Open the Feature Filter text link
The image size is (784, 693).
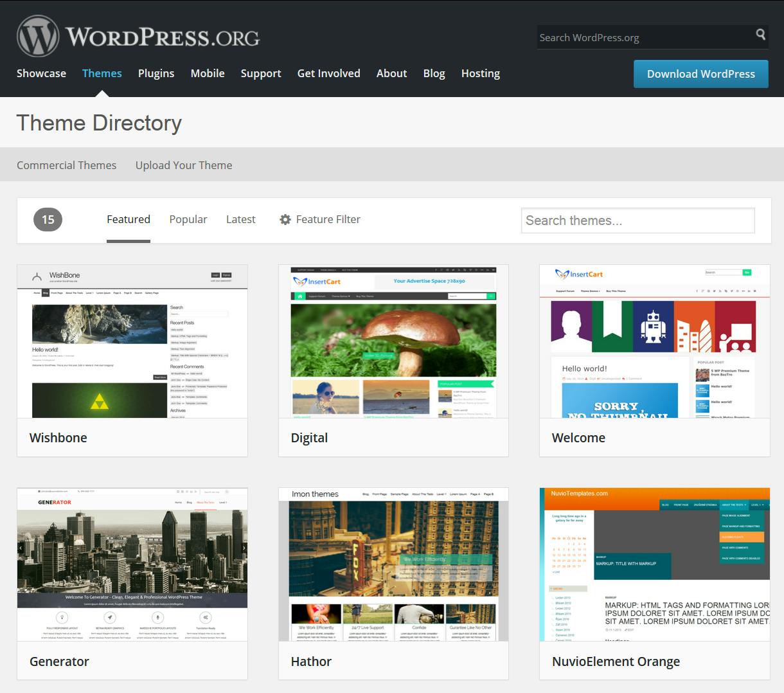click(x=328, y=219)
